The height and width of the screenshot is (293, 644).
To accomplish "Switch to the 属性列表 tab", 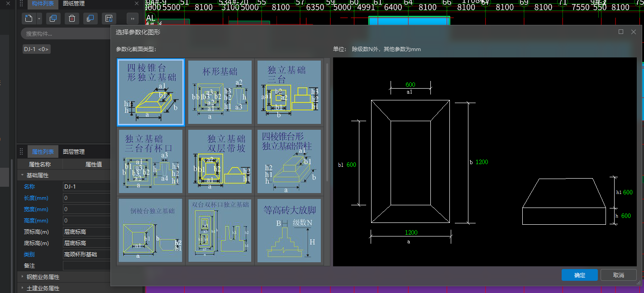I will [x=43, y=151].
